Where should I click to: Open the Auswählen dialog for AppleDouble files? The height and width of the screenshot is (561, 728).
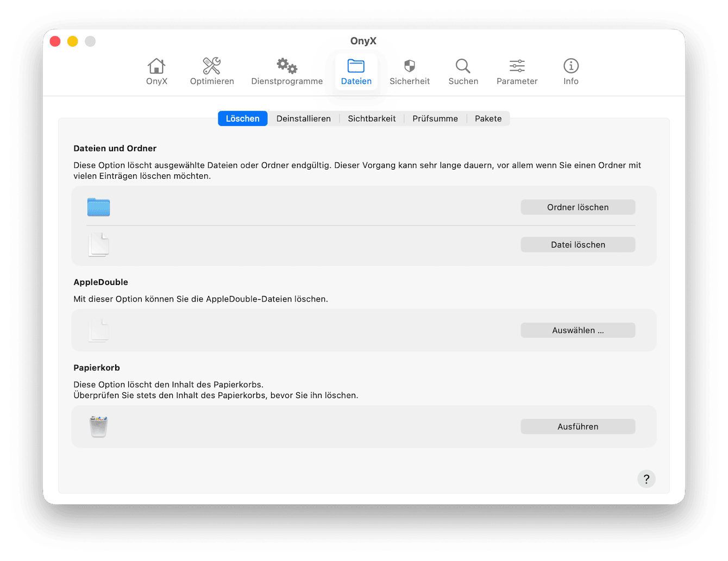pyautogui.click(x=578, y=330)
